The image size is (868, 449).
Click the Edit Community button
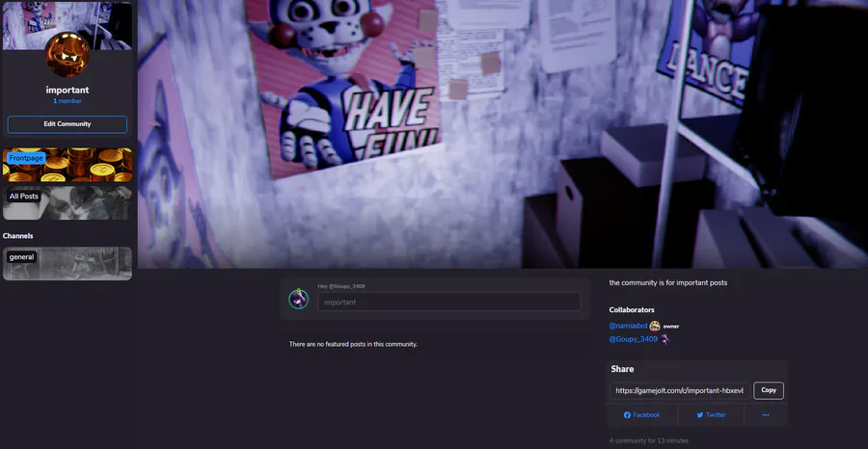[x=67, y=124]
